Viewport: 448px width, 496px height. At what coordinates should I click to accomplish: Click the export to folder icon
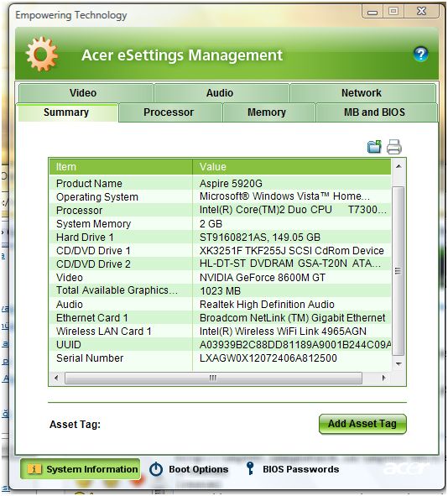(374, 147)
